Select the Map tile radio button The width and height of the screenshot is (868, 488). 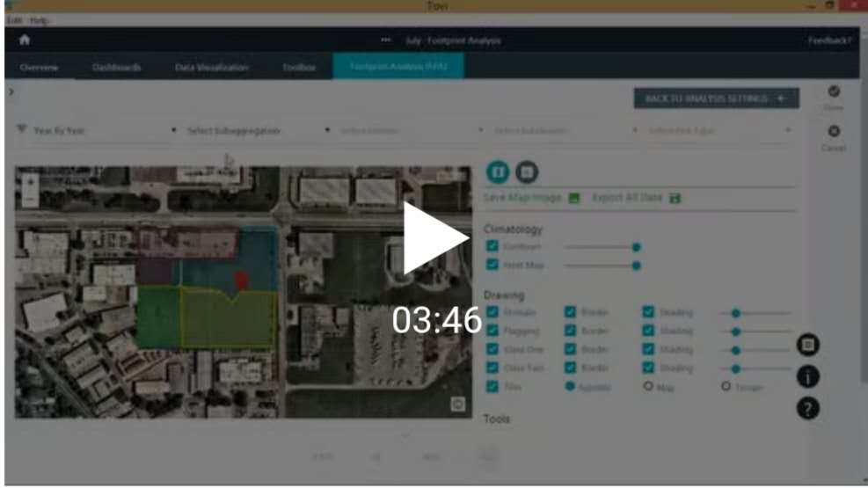click(649, 386)
